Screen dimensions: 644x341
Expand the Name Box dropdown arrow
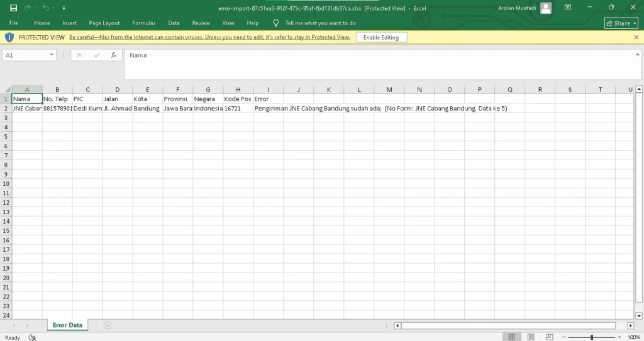tap(52, 55)
